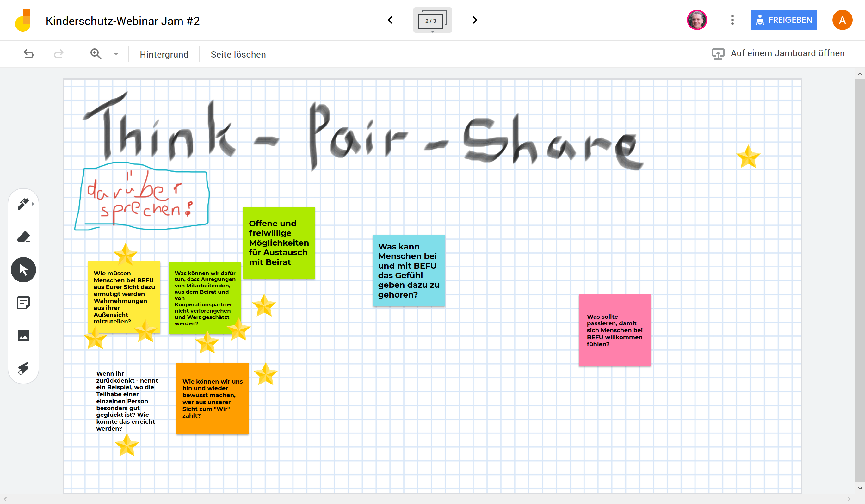This screenshot has height=504, width=865.
Task: Open the Hintergrund background menu
Action: (x=164, y=55)
